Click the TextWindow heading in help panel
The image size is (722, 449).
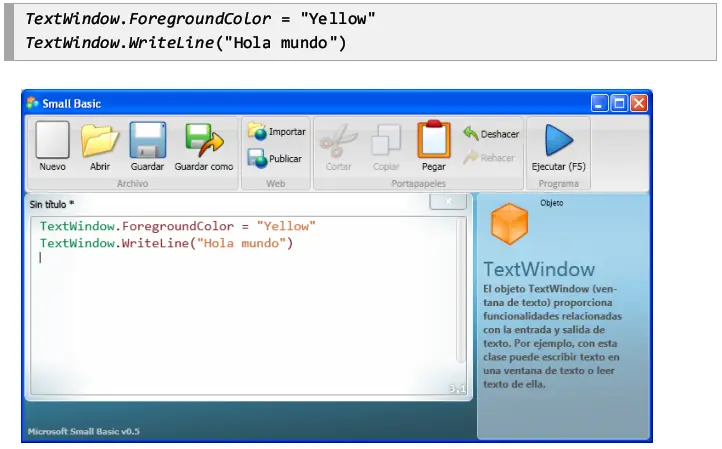click(x=539, y=269)
